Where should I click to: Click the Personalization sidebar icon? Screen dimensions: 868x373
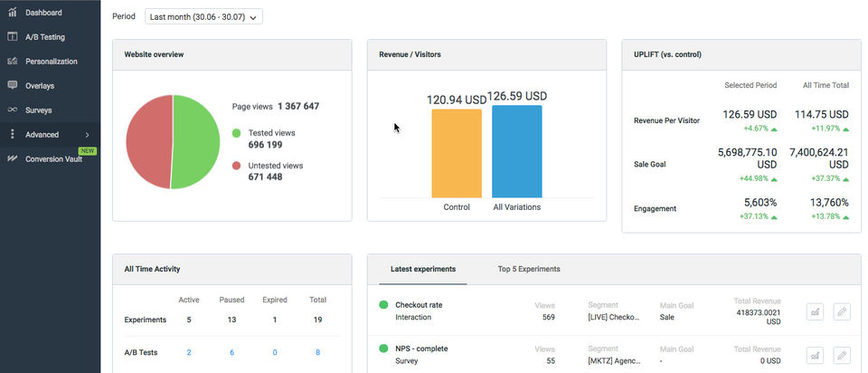pos(13,62)
